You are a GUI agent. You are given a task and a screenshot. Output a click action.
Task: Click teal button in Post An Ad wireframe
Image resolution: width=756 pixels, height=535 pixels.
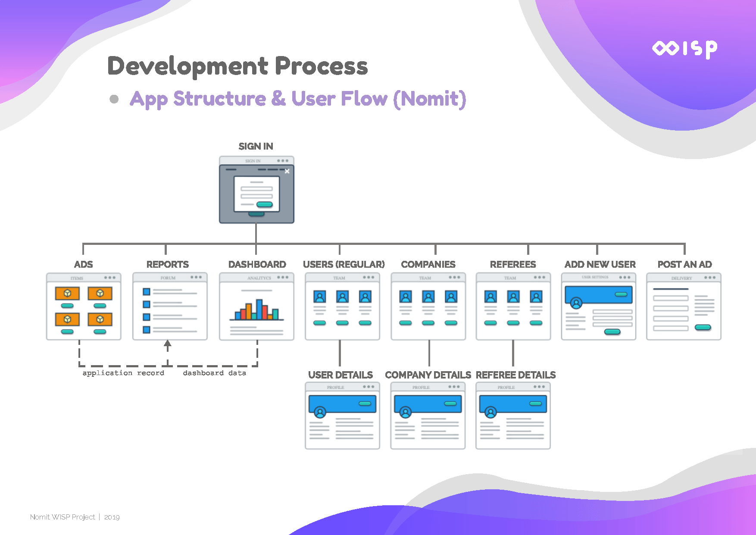coord(703,328)
